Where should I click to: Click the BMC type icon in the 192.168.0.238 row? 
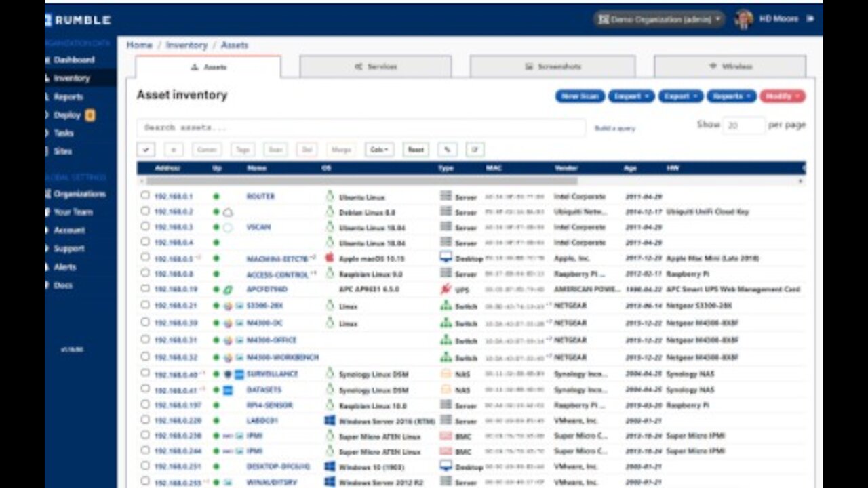point(446,435)
